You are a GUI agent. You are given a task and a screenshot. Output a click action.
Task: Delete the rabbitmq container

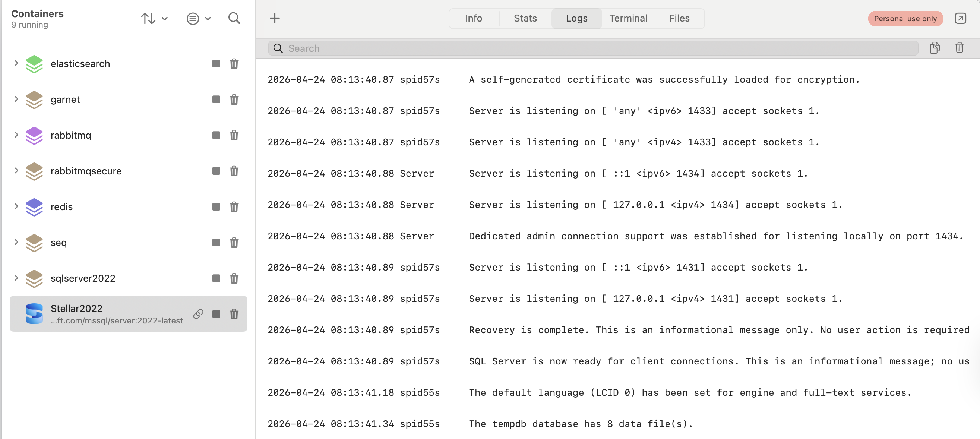click(234, 135)
